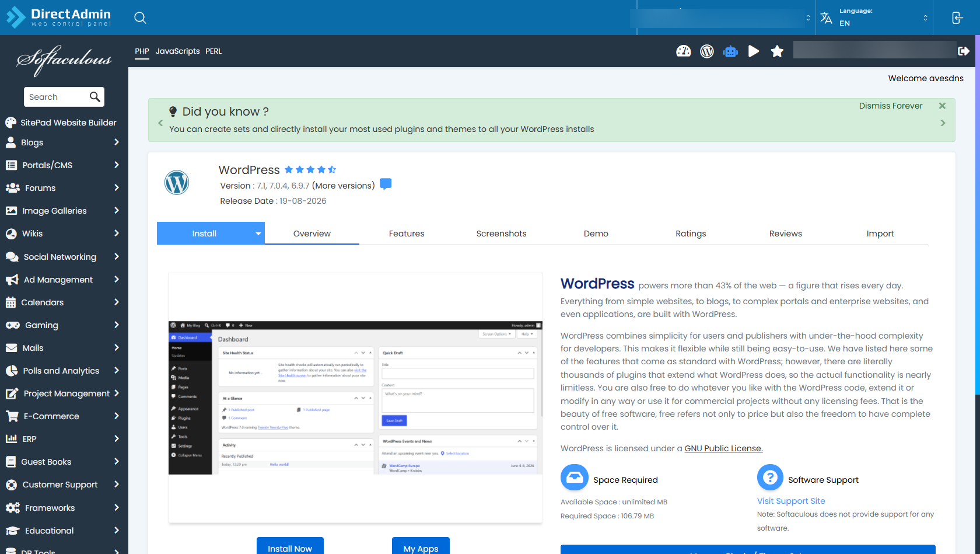Image resolution: width=980 pixels, height=554 pixels.
Task: Open the Reviews tab
Action: click(786, 234)
